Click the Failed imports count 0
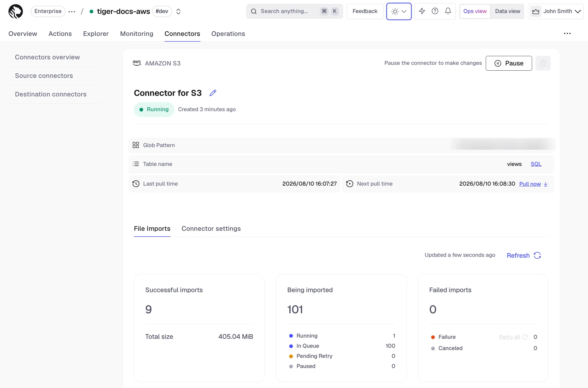This screenshot has width=588, height=388. point(433,309)
